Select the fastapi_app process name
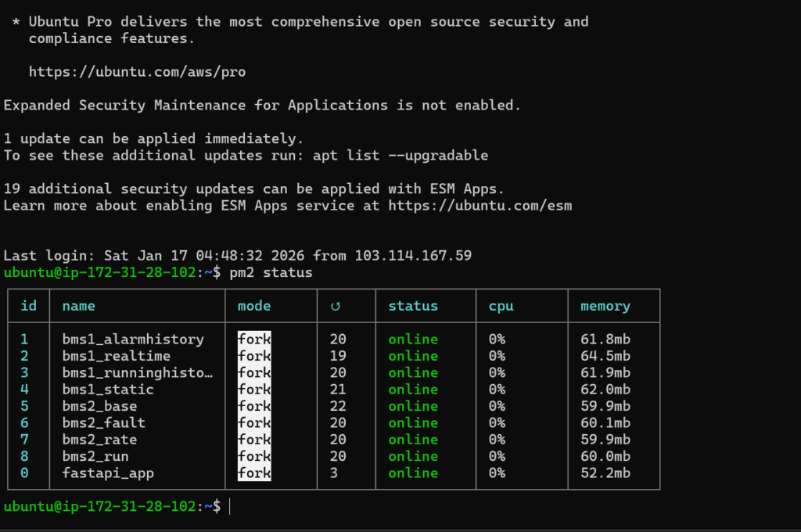 coord(108,473)
